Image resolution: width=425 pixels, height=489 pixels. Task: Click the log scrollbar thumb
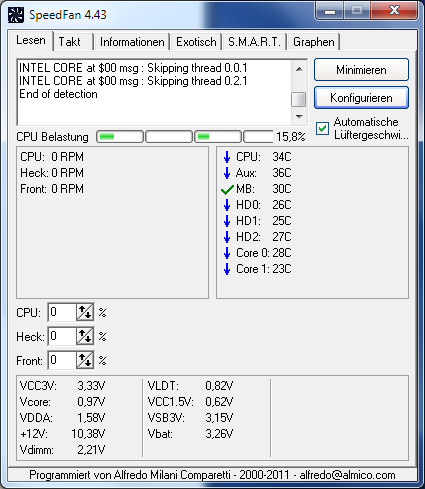click(298, 99)
